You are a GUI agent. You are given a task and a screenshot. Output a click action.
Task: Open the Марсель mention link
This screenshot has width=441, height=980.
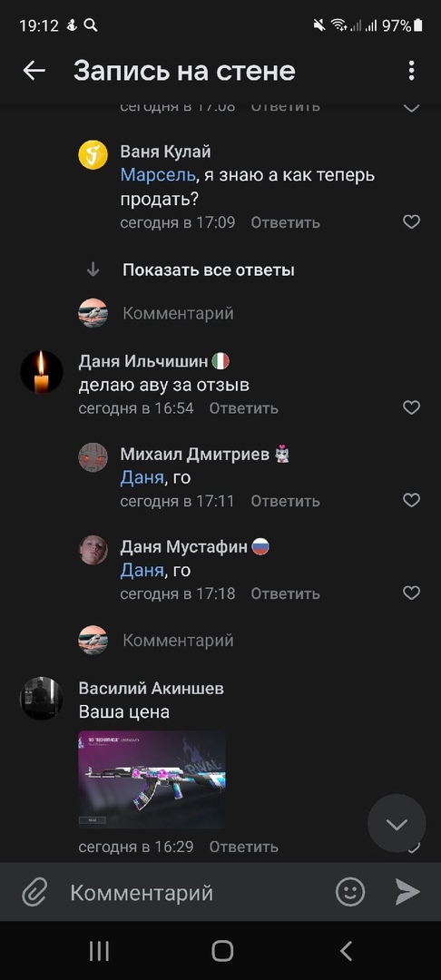158,175
